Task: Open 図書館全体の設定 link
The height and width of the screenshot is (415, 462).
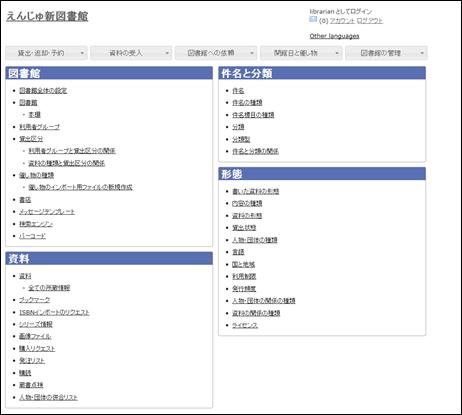Action: (x=43, y=91)
